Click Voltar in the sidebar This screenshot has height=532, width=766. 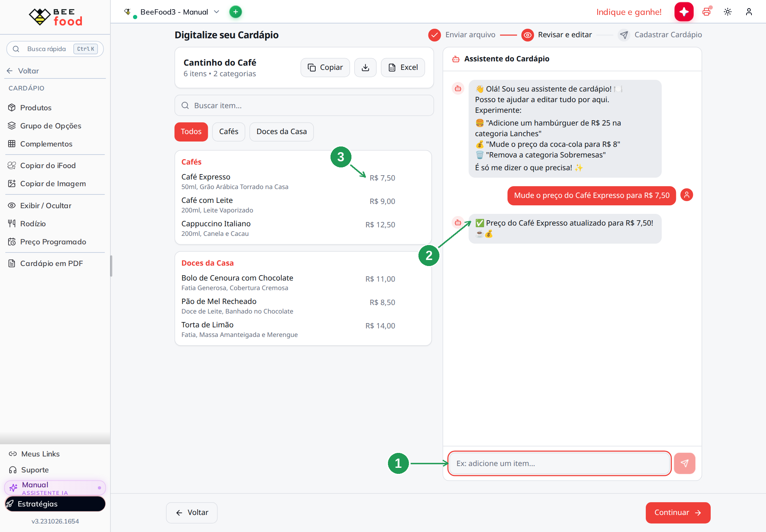coord(23,71)
